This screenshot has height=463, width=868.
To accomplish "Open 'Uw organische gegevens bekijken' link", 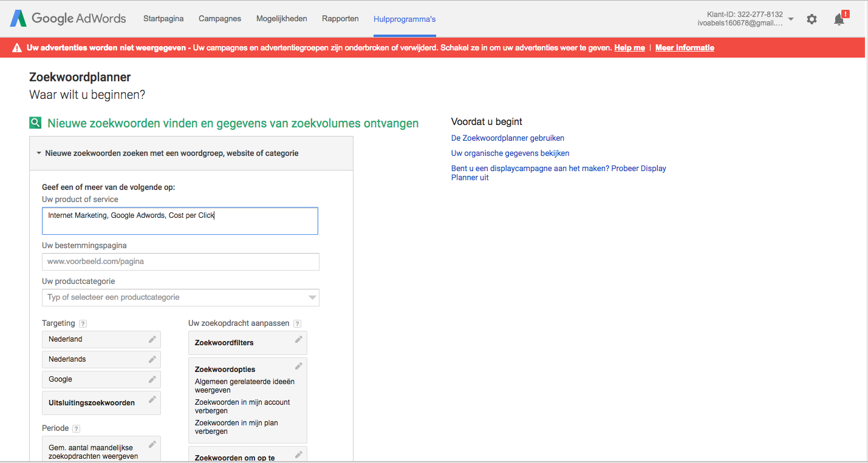I will point(510,153).
